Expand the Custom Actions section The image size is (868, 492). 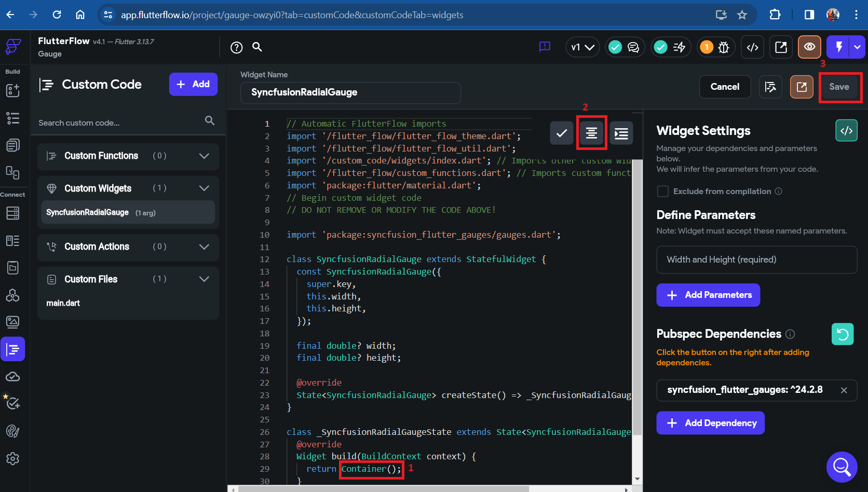click(x=204, y=247)
